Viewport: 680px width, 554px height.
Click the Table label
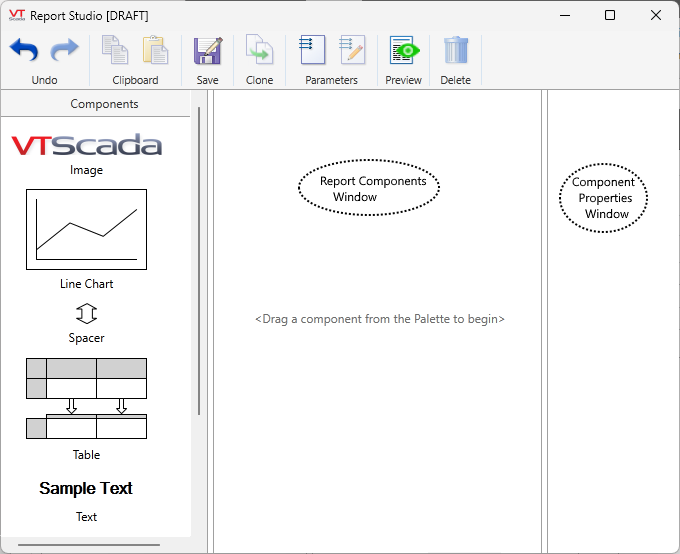tap(86, 455)
